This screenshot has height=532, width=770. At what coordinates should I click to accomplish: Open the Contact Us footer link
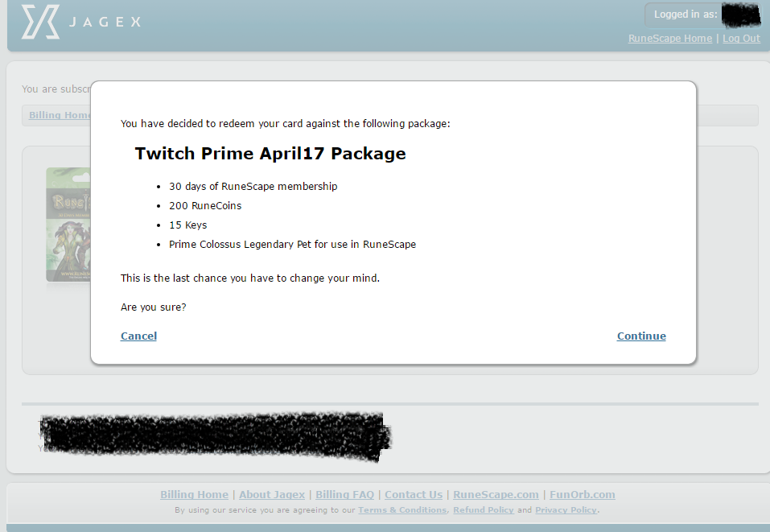(414, 495)
